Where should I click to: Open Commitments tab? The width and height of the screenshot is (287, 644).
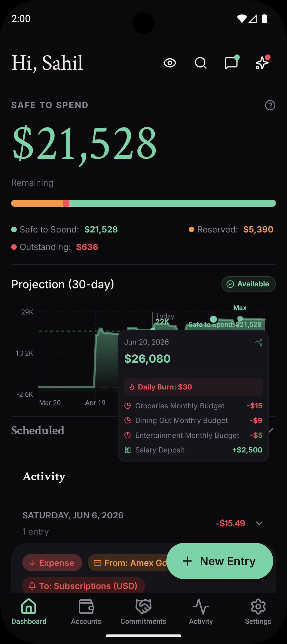(143, 611)
